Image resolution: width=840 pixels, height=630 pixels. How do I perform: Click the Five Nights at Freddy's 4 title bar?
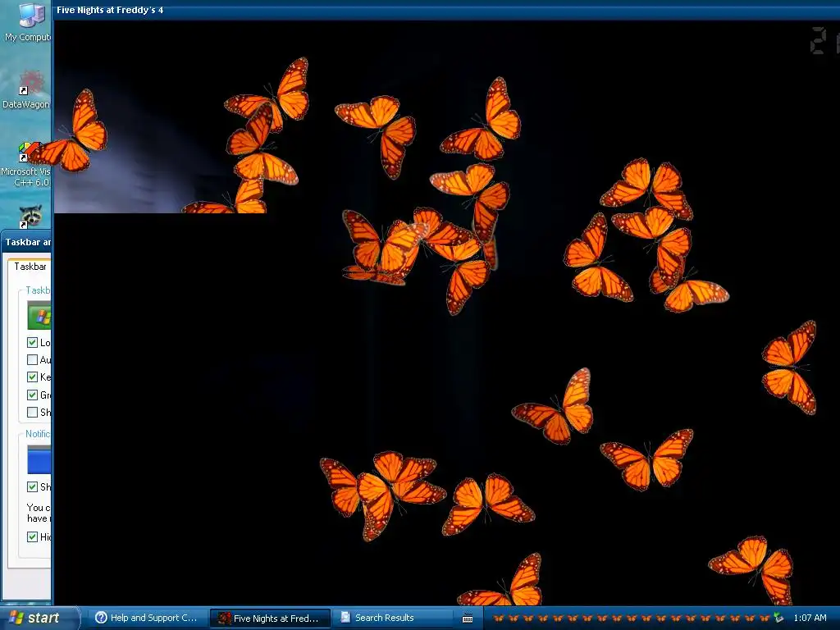[x=445, y=10]
